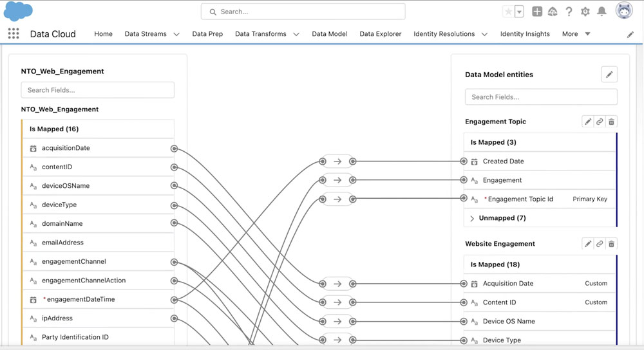Expand the Data Streams dropdown chevron
The image size is (644, 350).
176,35
